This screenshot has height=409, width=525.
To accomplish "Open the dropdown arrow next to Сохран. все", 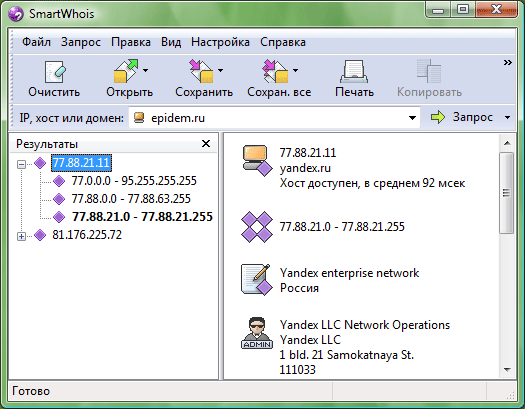I will 295,70.
